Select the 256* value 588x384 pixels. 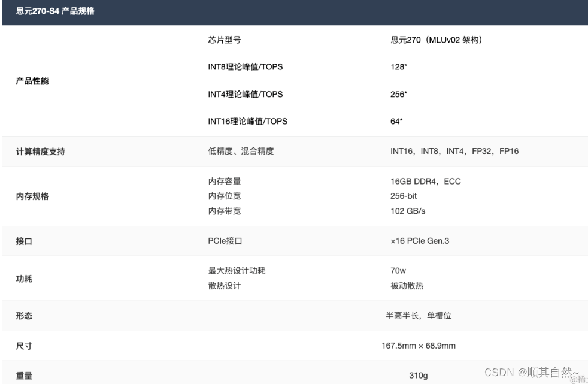click(x=399, y=94)
